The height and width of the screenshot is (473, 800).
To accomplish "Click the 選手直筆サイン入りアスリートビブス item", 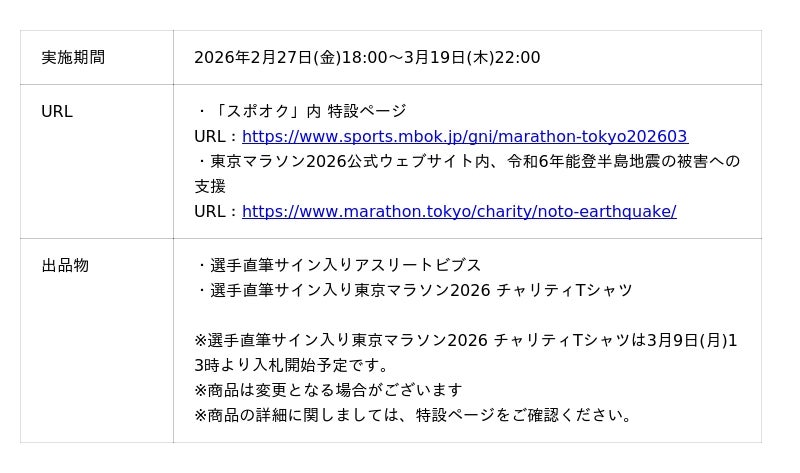I will [345, 265].
